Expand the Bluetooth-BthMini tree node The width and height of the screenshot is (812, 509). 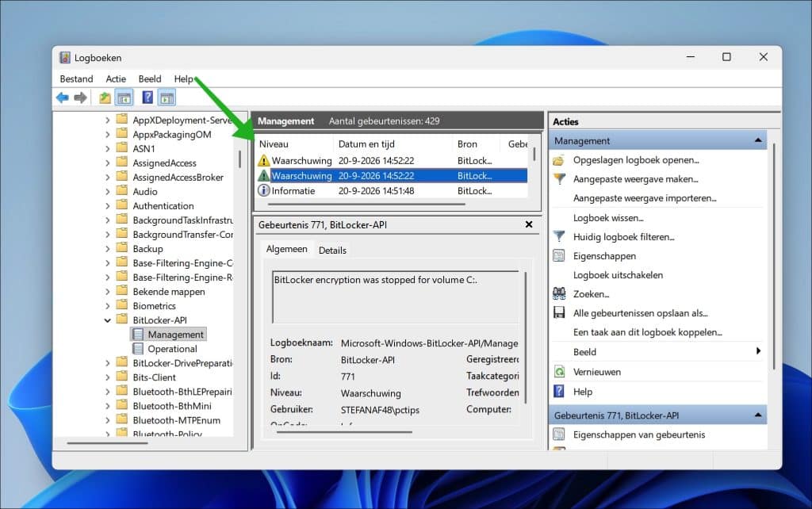107,407
